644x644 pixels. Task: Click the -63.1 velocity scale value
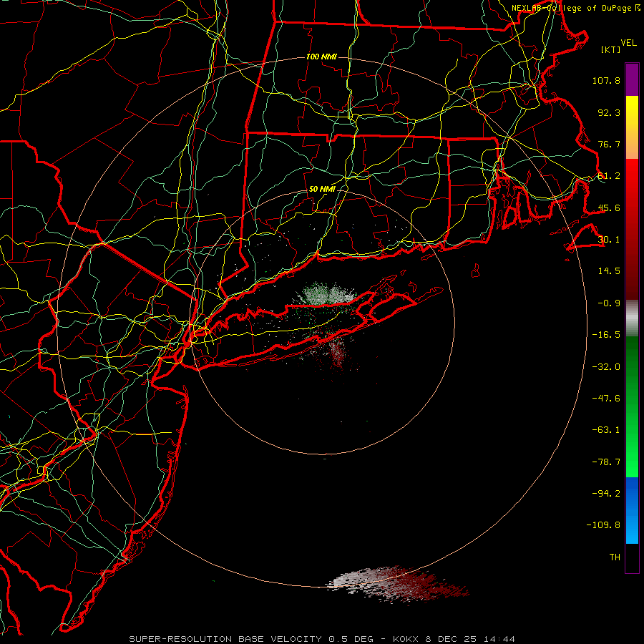[606, 430]
